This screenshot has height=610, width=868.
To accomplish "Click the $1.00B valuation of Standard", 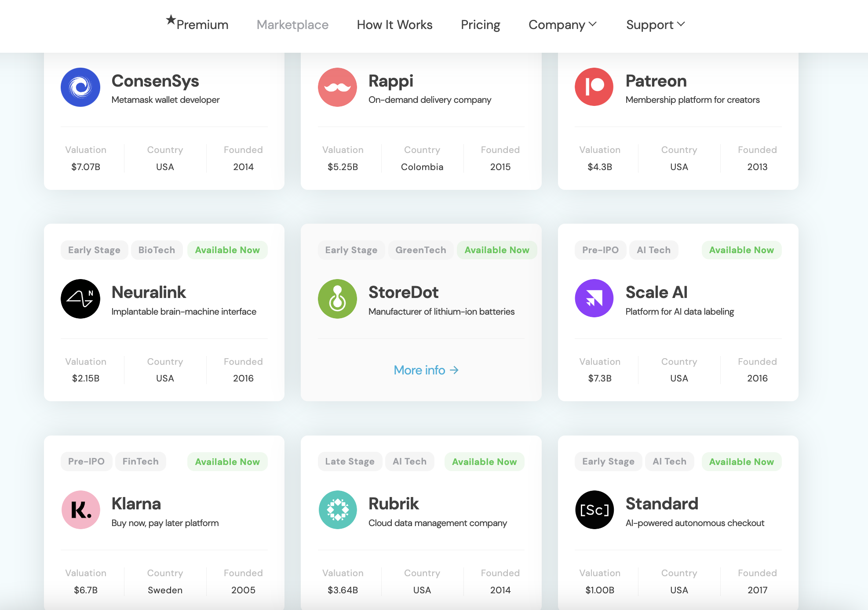I will click(600, 590).
